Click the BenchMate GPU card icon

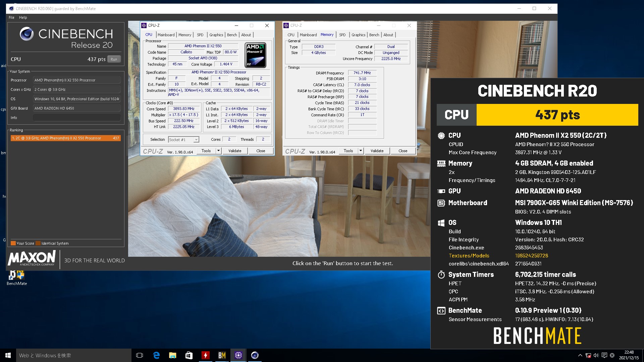(x=441, y=191)
